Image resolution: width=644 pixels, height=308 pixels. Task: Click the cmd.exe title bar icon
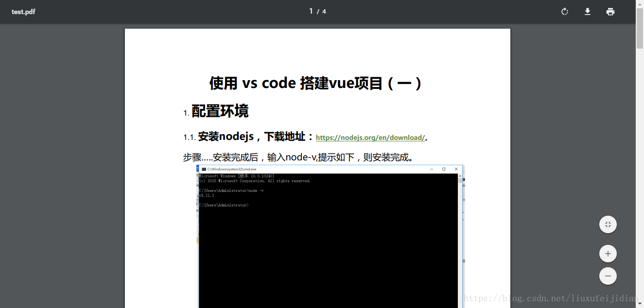[204, 169]
